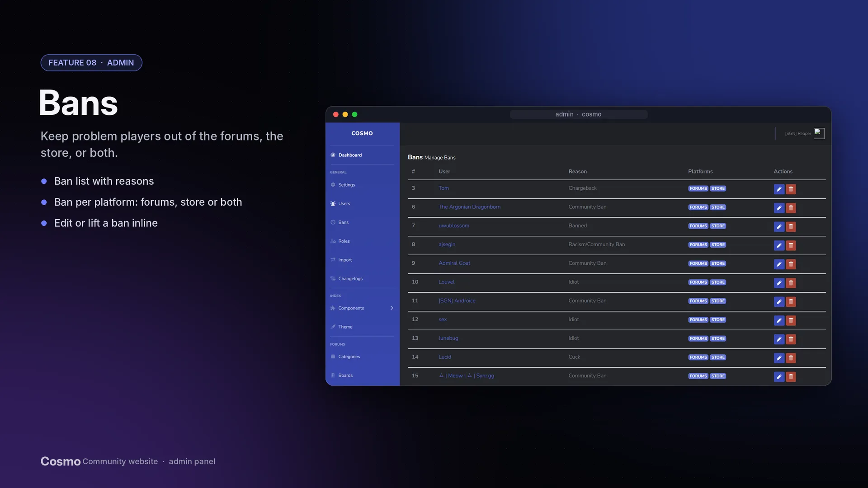Edit the Louvel ban

779,283
